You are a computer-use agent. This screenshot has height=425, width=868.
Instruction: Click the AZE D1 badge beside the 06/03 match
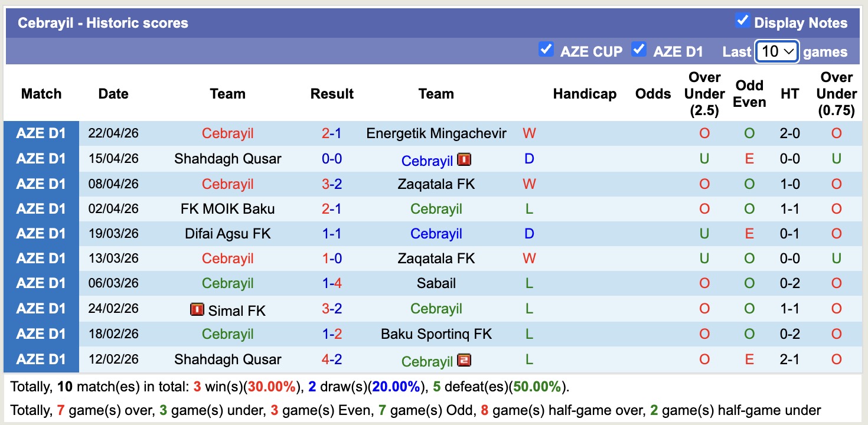pyautogui.click(x=41, y=283)
